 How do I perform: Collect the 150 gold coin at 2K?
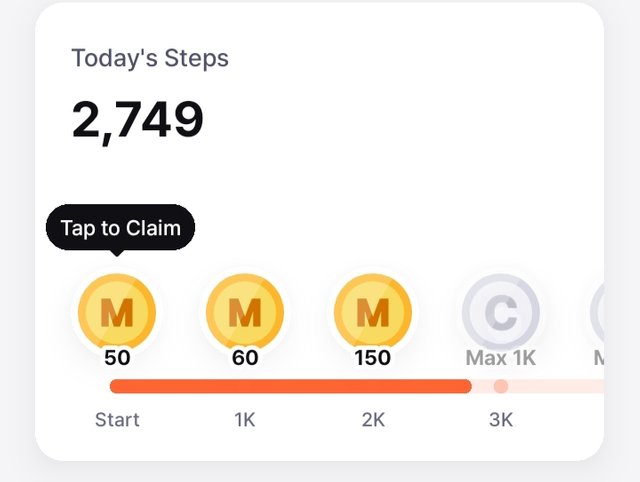pyautogui.click(x=373, y=312)
